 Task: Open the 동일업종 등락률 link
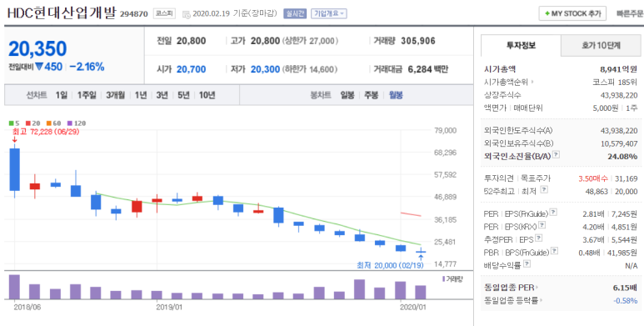click(511, 300)
